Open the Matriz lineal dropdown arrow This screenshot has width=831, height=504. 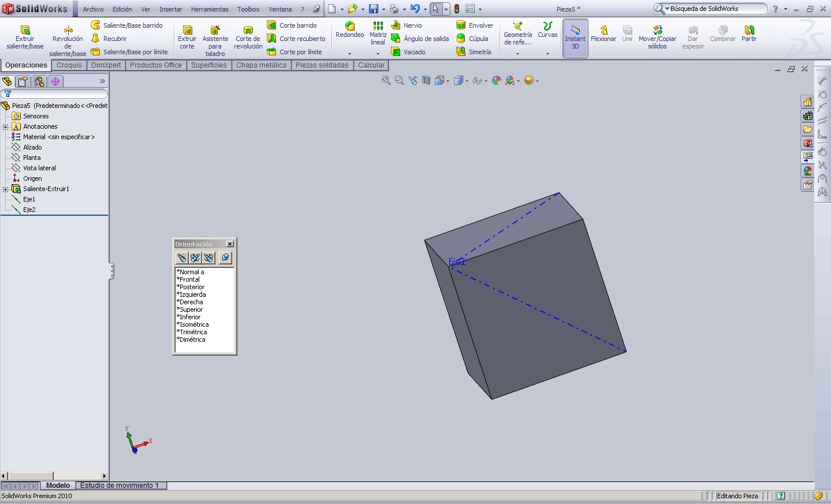tap(378, 54)
